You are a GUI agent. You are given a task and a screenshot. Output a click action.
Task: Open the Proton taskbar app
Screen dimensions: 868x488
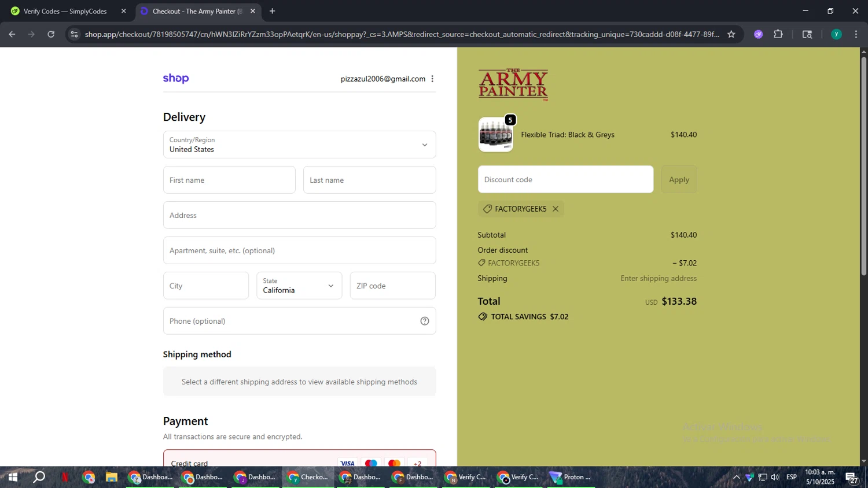(x=571, y=477)
